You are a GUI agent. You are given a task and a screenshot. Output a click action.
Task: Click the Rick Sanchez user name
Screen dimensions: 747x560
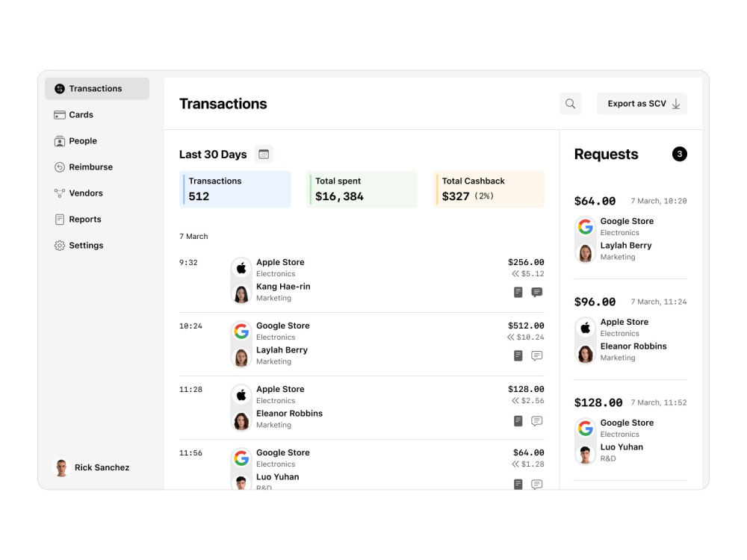coord(102,467)
